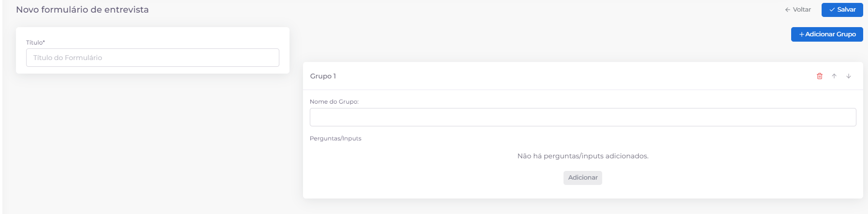
Task: Click the left arrow icon beside Voltar
Action: click(x=788, y=10)
